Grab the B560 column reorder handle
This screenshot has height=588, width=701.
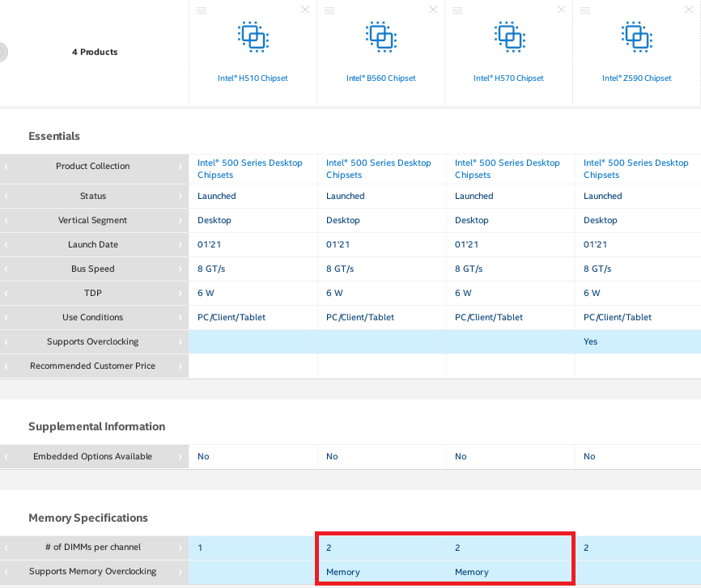point(329,11)
